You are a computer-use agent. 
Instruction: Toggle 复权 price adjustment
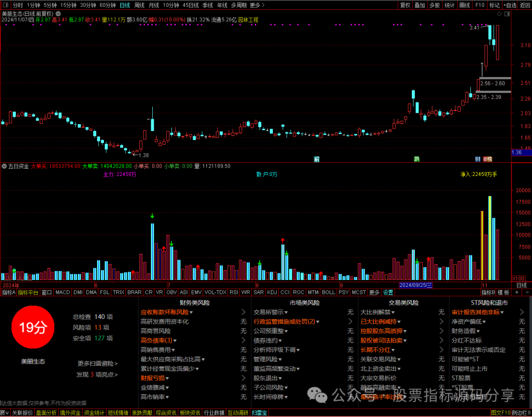coord(405,5)
